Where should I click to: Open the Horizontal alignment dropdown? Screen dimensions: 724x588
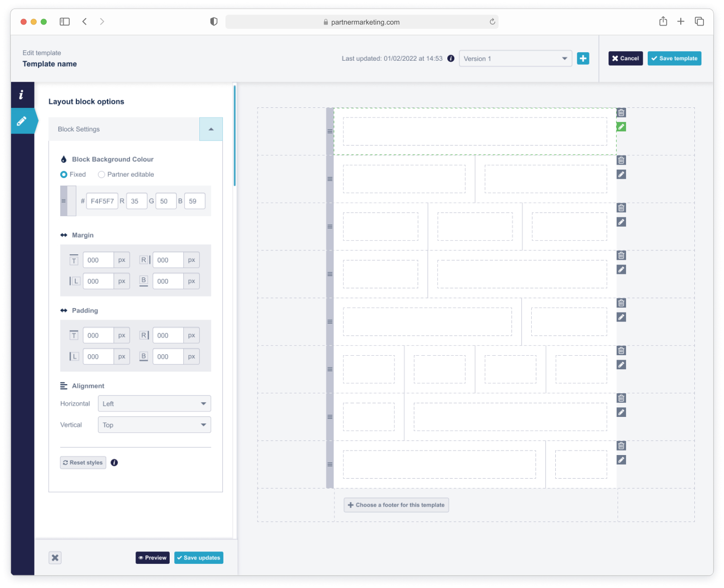point(154,404)
